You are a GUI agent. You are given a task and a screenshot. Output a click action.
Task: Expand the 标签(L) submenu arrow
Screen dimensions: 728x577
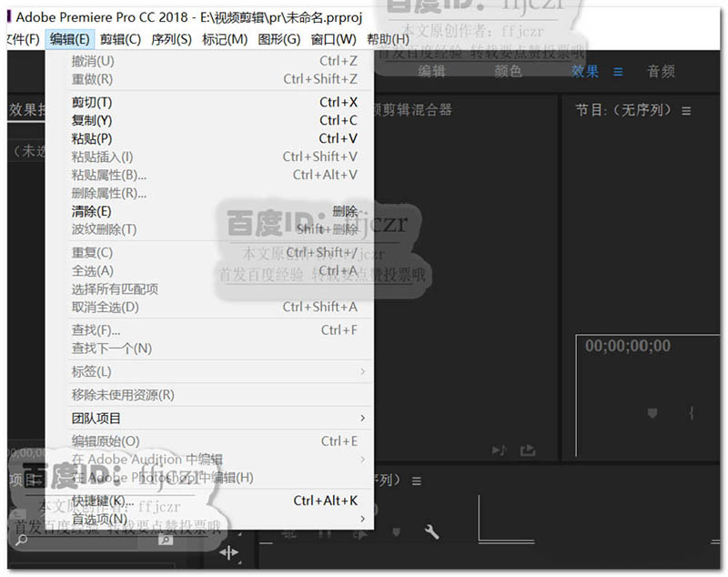[x=362, y=371]
